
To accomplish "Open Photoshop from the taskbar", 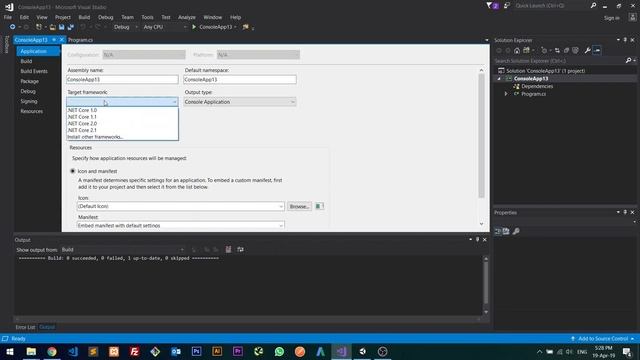I will tap(196, 351).
